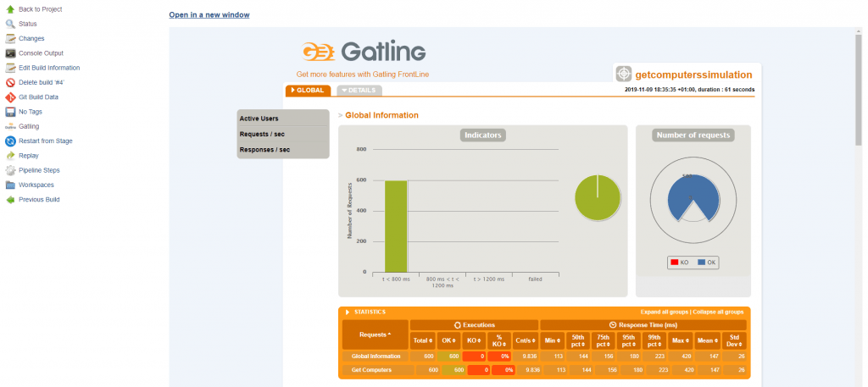Image resolution: width=868 pixels, height=387 pixels.
Task: Click the Status magnifier icon
Action: click(x=10, y=24)
